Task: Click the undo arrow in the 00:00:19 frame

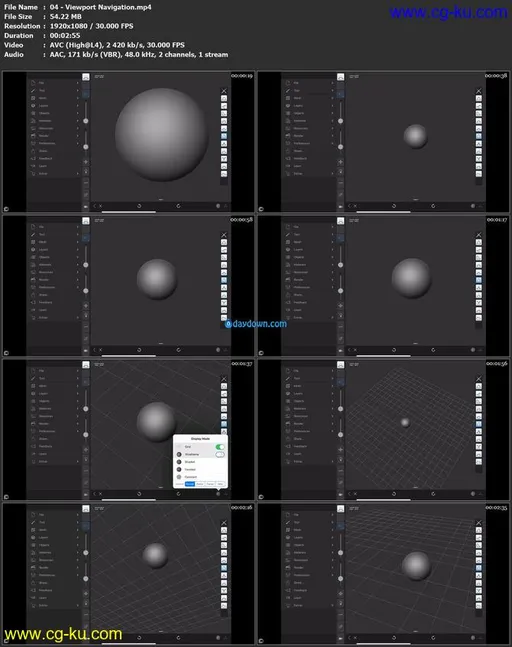Action: (x=139, y=205)
